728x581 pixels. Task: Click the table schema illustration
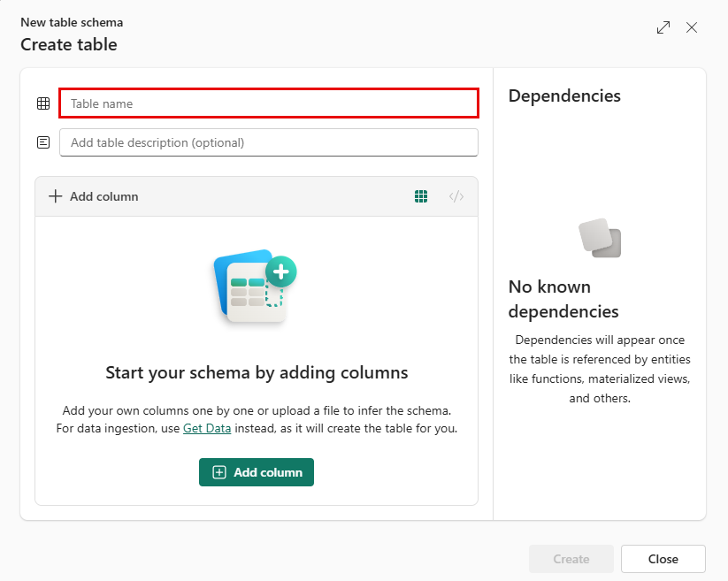click(256, 283)
